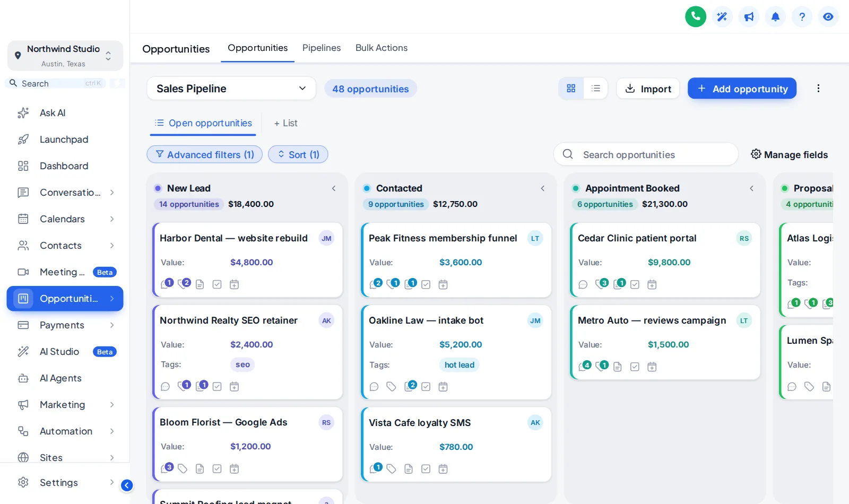Click the Search opportunities field

click(x=646, y=154)
